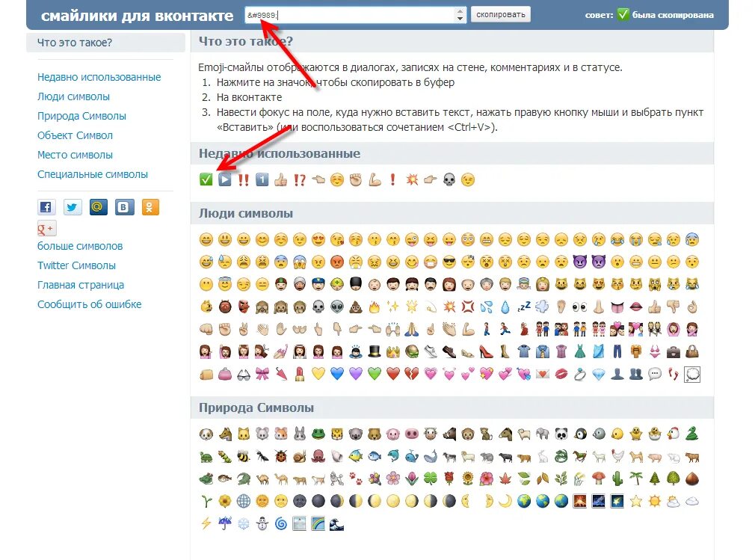Select the play button emoji in recently used
755x560 pixels.
pyautogui.click(x=224, y=179)
